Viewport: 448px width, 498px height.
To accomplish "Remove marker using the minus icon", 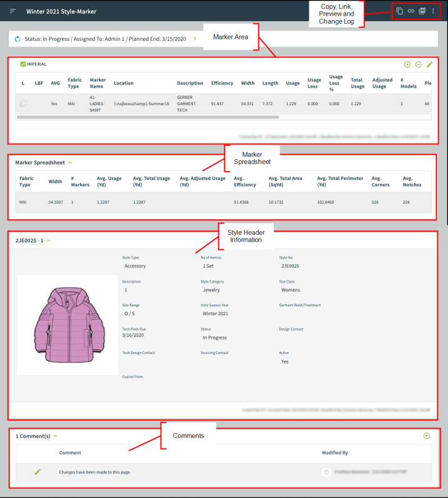I will click(419, 65).
